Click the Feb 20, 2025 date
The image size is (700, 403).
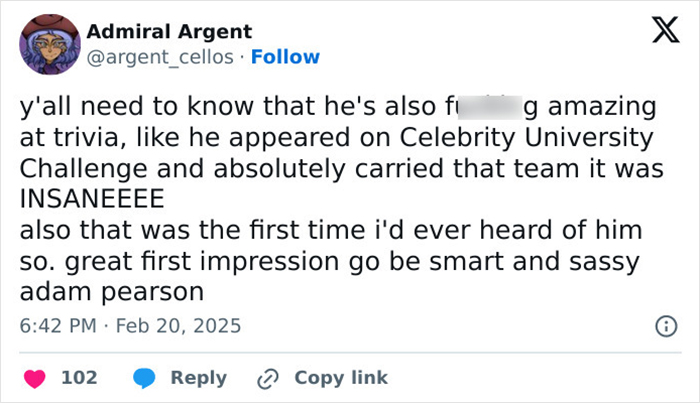[178, 326]
